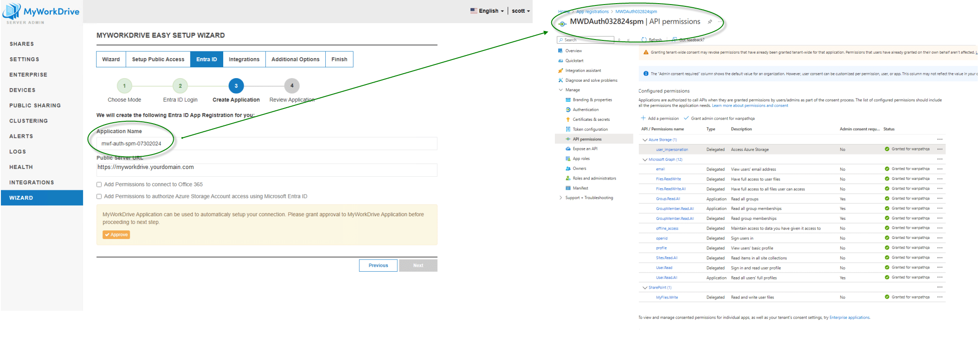Open Owners people icon
This screenshot has width=980, height=338.
click(x=568, y=169)
